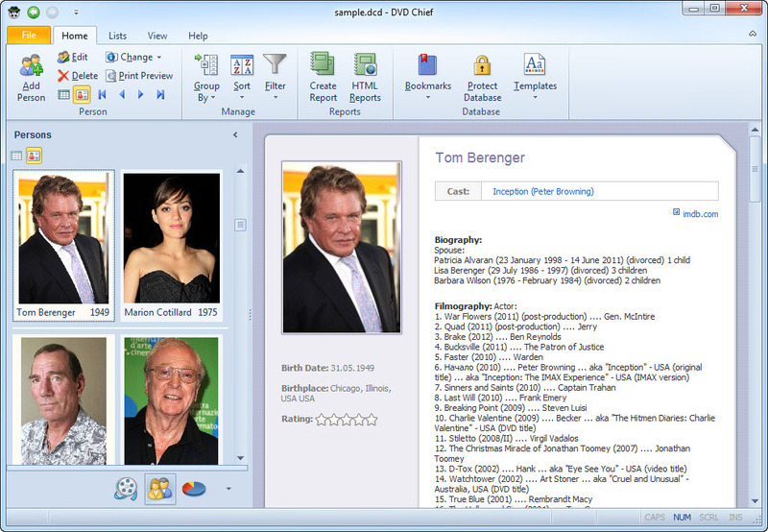Open the Templates dropdown
Viewport: 768px width, 532px height.
point(535,78)
